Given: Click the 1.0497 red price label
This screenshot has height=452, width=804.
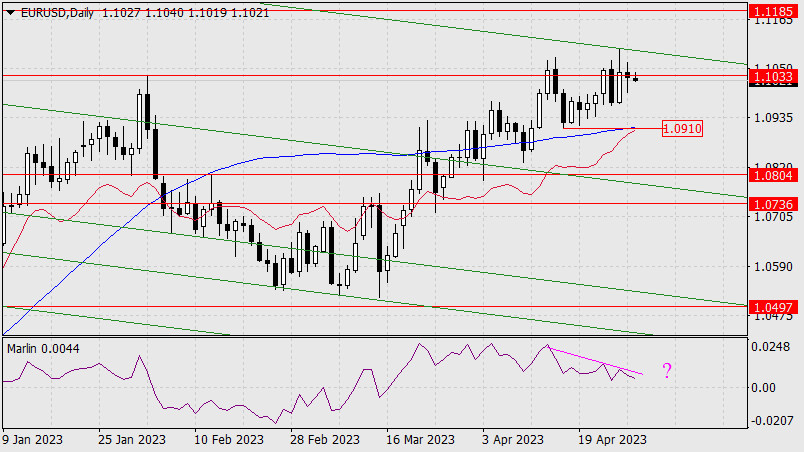Looking at the screenshot, I should (773, 307).
